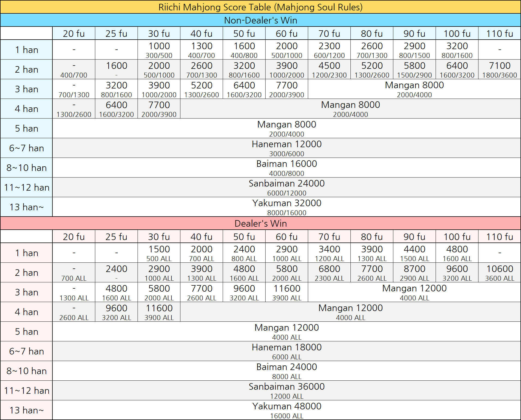This screenshot has width=521, height=420.
Task: Click the 7100 1800/3600 cell
Action: click(x=499, y=69)
